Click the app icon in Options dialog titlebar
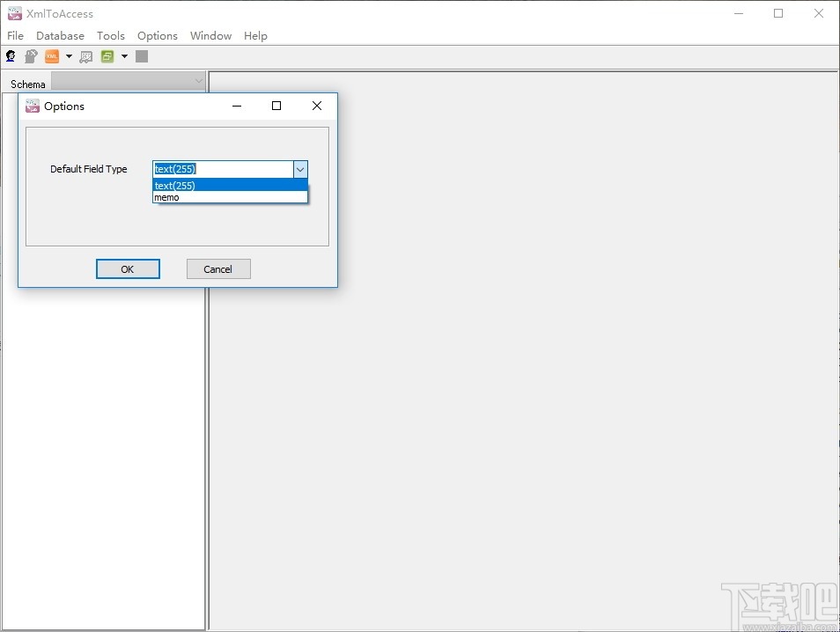 (x=32, y=106)
